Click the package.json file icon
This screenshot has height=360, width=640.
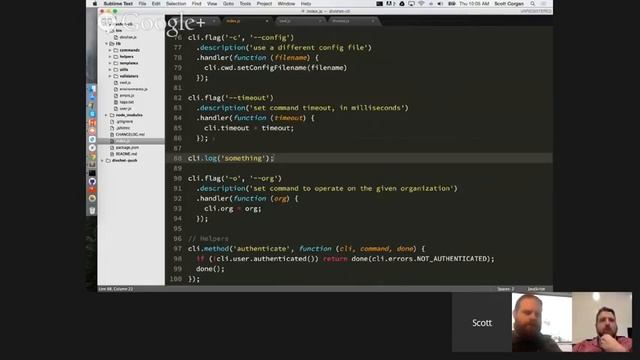[x=112, y=147]
